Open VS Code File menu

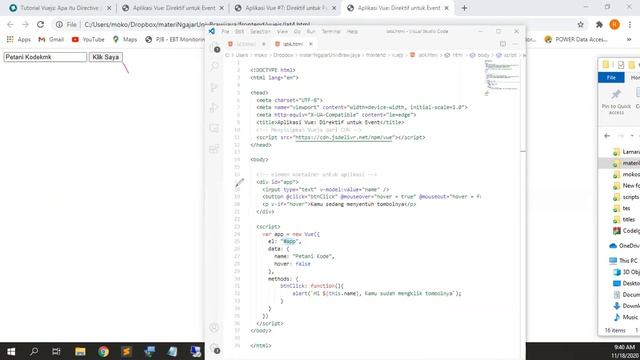[x=225, y=31]
